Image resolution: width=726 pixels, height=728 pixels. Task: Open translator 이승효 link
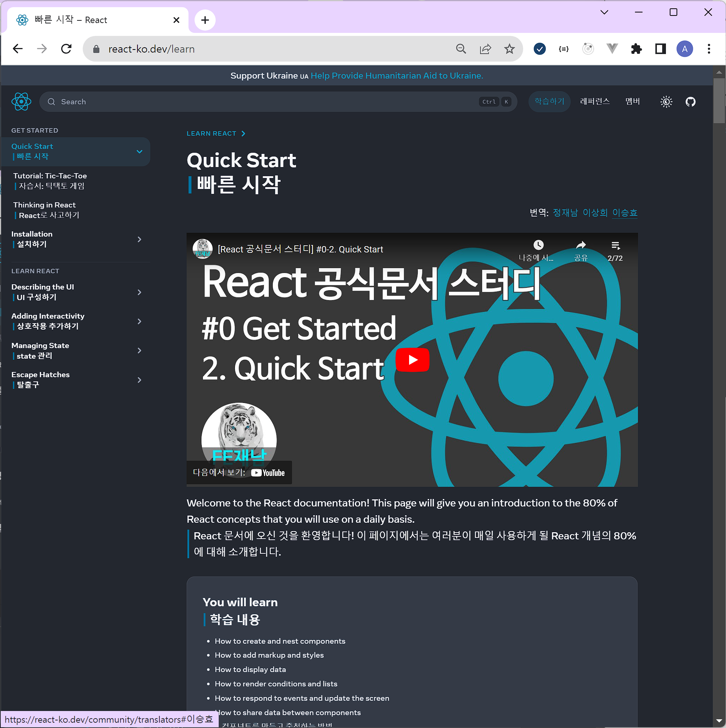click(624, 213)
